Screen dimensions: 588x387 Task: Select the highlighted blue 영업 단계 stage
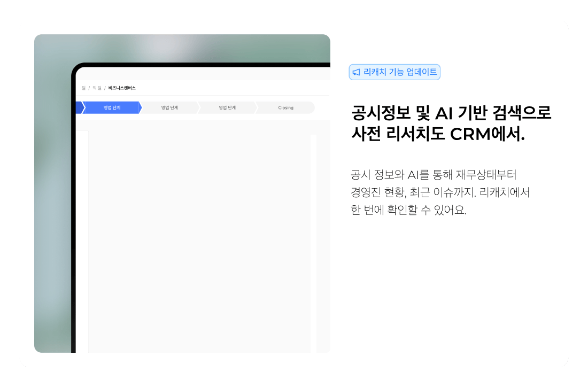click(x=112, y=107)
